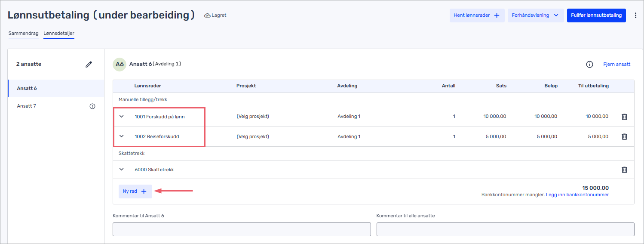Viewport: 644px width, 244px height.
Task: Change Avdeling for 1001 Forskudd på lønn
Action: 349,117
